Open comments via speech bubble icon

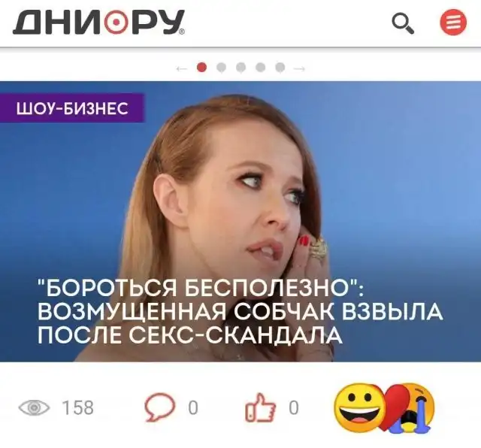160,407
